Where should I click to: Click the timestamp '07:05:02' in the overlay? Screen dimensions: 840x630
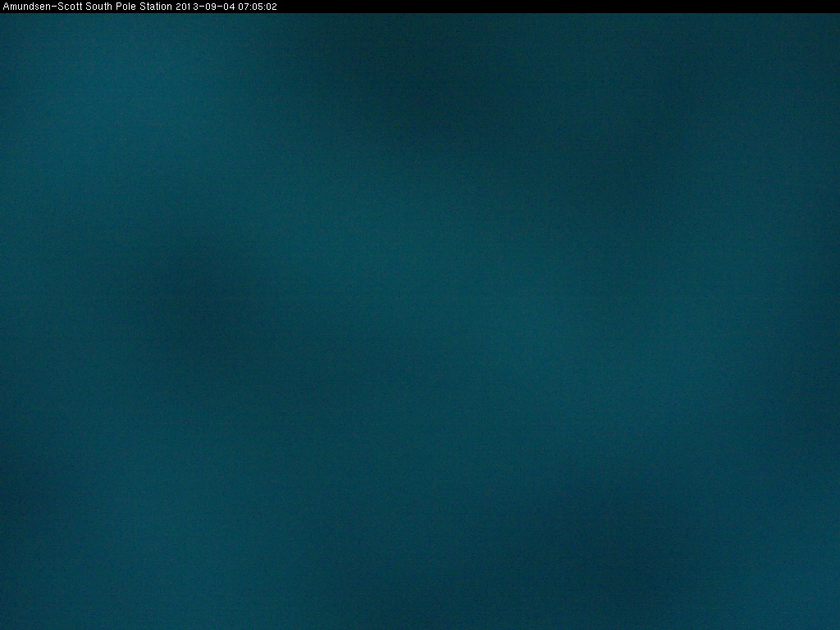point(258,7)
